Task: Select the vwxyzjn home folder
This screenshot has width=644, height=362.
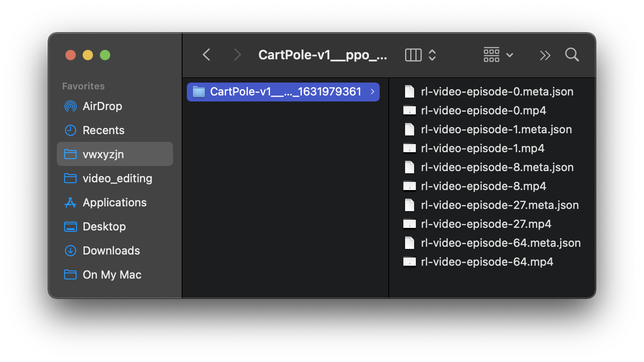Action: 115,154
